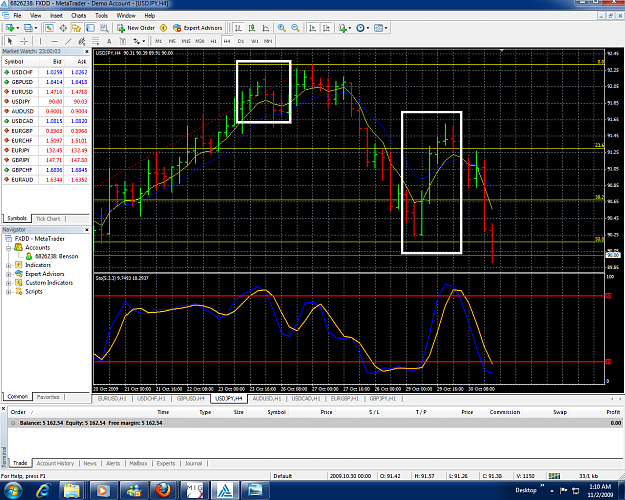625x500 pixels.
Task: Open the Periods dropdown arrow
Action: tap(368, 28)
